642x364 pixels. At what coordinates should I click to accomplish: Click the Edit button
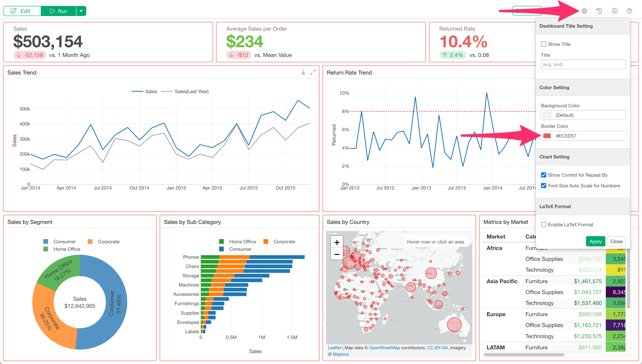tap(22, 11)
